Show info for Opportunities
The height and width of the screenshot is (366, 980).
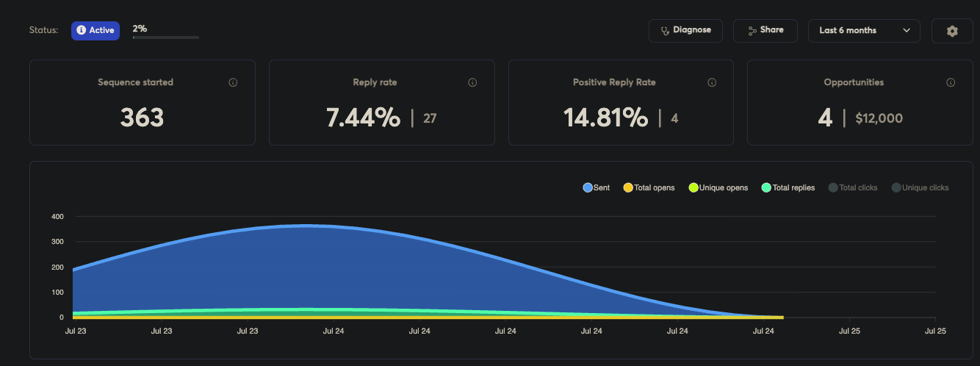(951, 83)
